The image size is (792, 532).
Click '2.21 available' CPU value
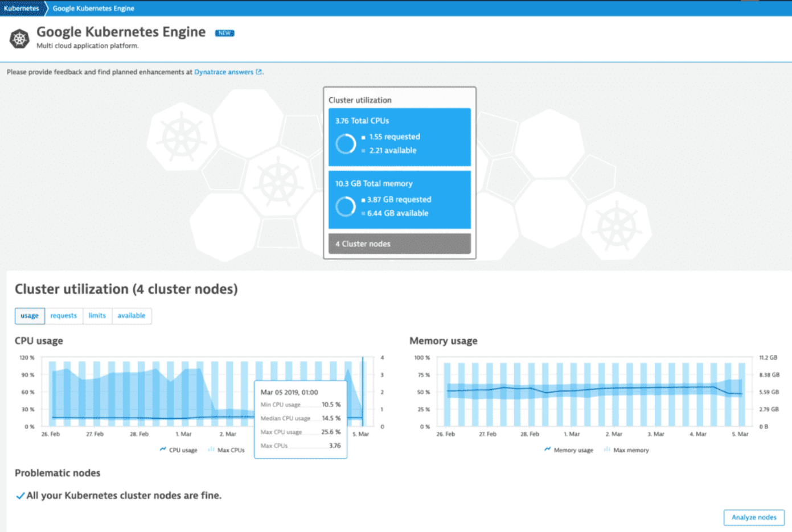pyautogui.click(x=393, y=151)
